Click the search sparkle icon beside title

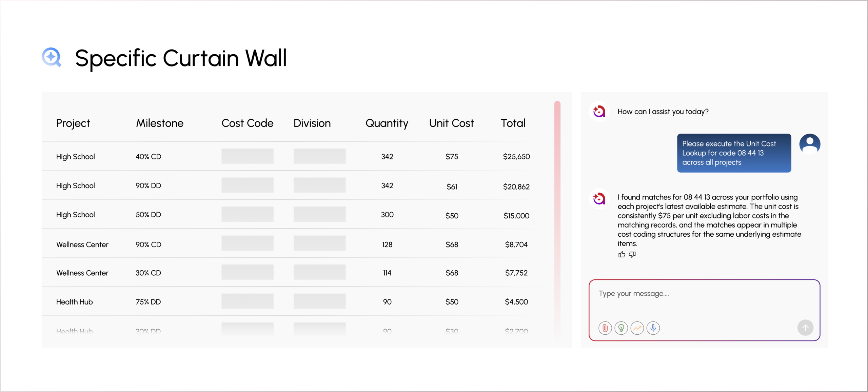pos(52,57)
